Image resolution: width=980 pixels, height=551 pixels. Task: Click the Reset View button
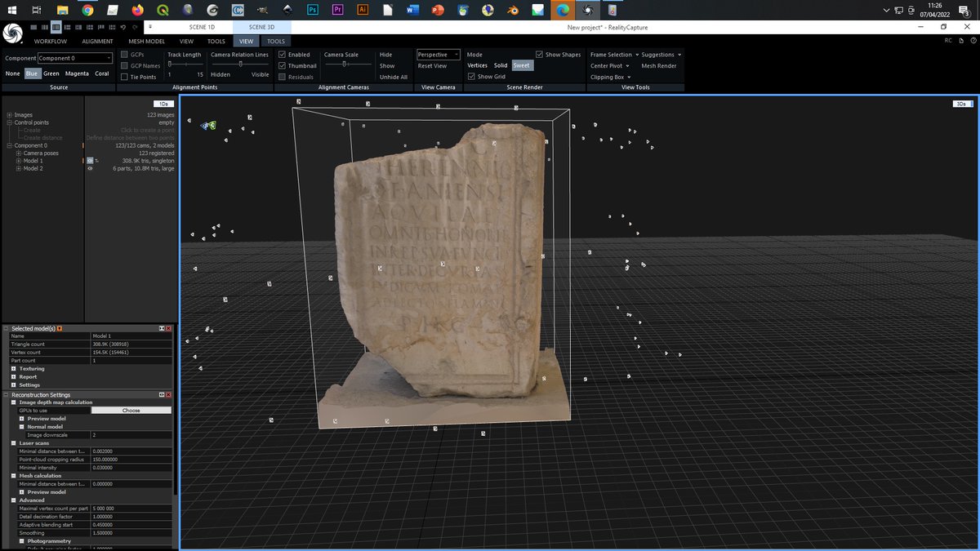(432, 65)
